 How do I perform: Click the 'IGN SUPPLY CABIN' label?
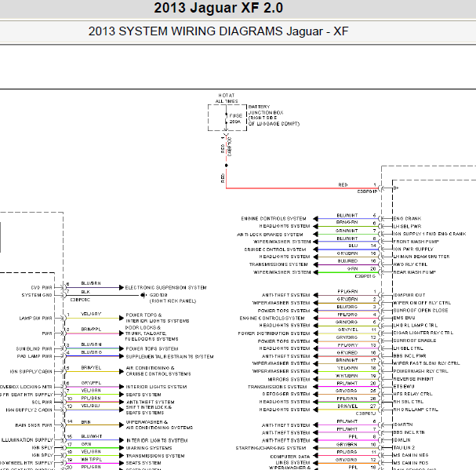(31, 372)
